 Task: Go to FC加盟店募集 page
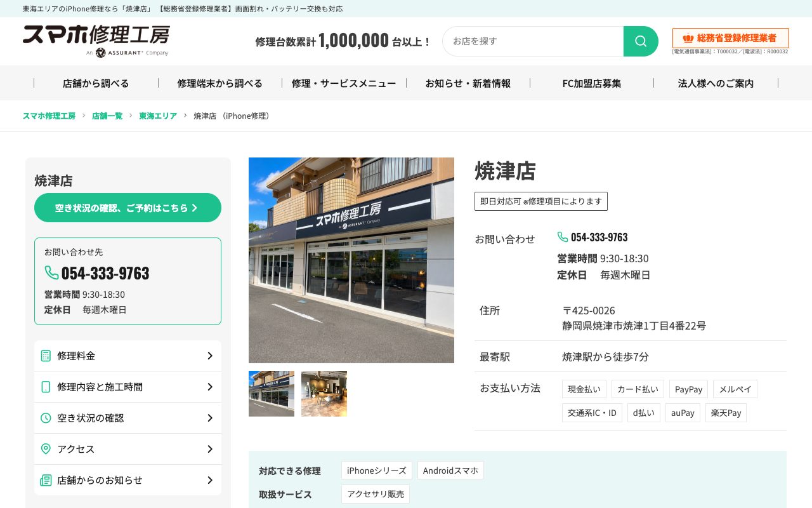tap(592, 83)
